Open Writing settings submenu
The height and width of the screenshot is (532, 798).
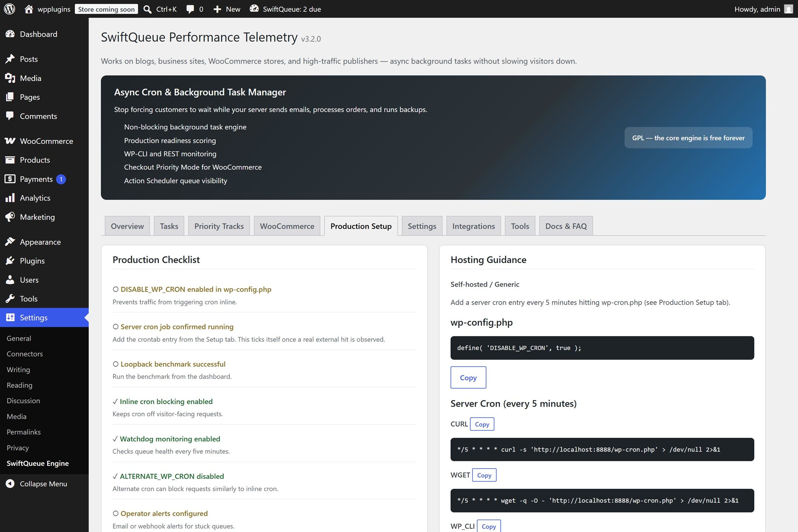(18, 369)
